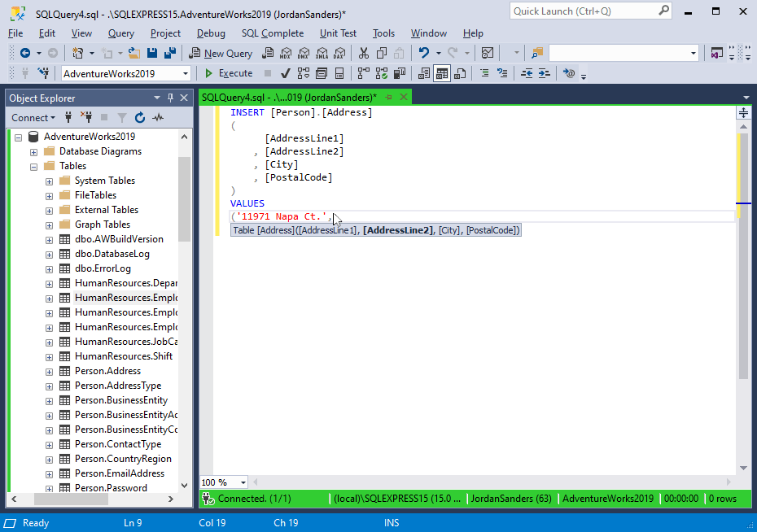The height and width of the screenshot is (532, 757).
Task: Click the Object Explorer Activity Monitor icon
Action: (158, 118)
